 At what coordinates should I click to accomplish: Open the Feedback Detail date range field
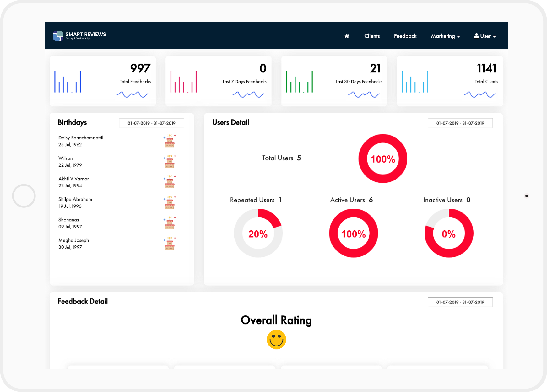tap(460, 302)
